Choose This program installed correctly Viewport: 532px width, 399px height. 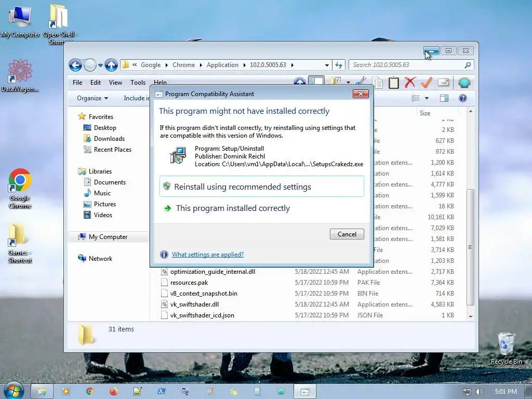[x=262, y=208]
